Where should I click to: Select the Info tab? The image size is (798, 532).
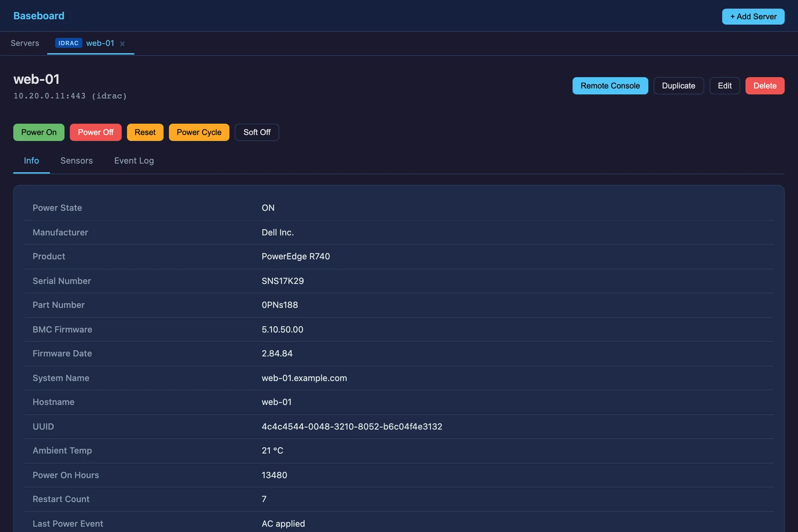click(x=31, y=161)
